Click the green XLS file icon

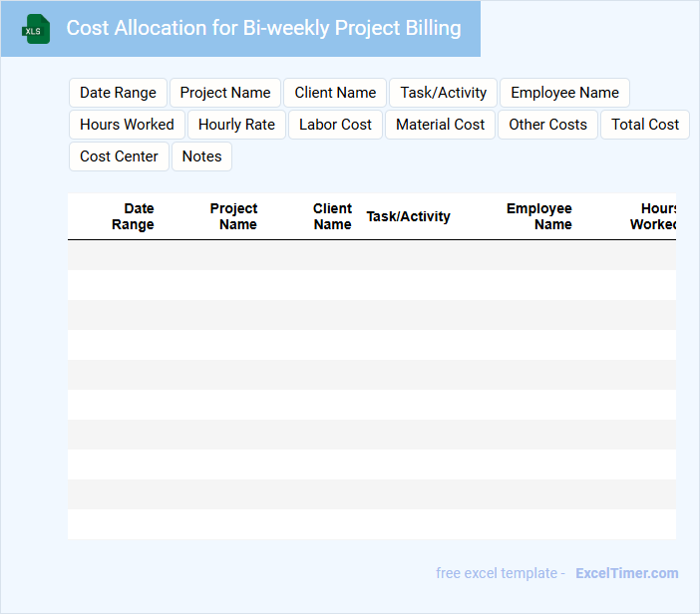pos(36,29)
